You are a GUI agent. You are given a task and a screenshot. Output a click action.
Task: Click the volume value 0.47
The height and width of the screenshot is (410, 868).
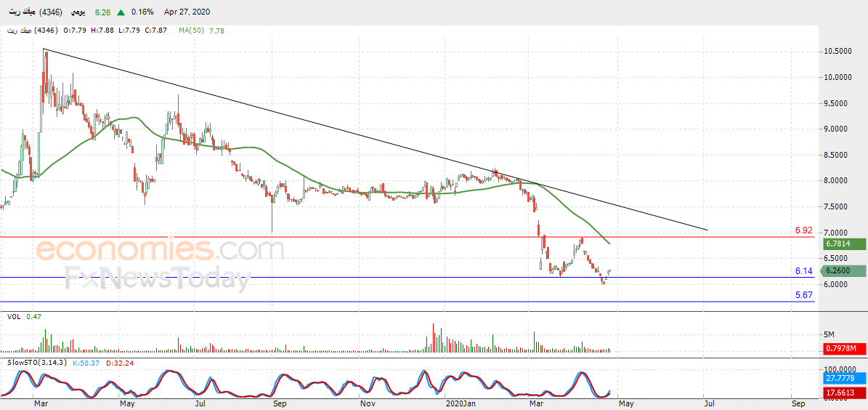[x=33, y=316]
